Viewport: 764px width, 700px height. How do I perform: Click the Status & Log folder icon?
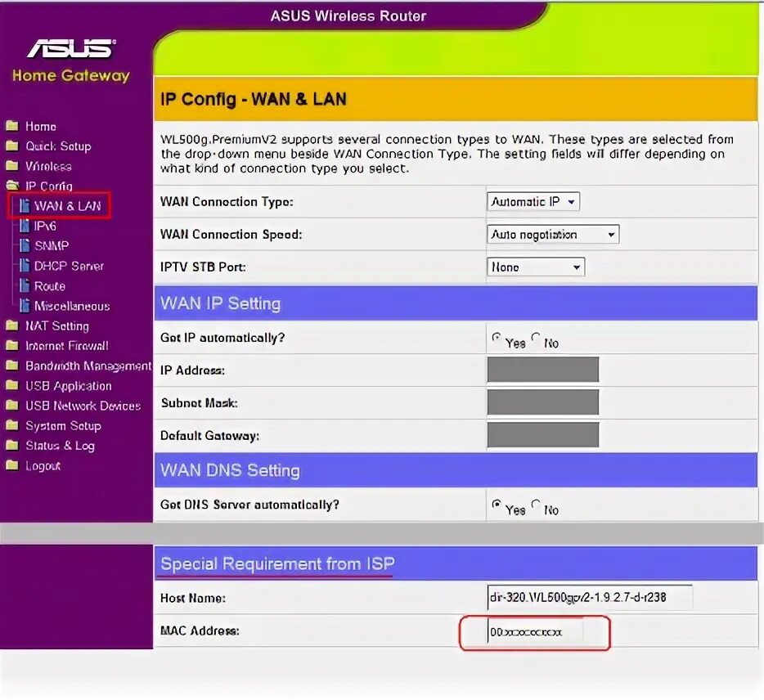click(x=12, y=445)
